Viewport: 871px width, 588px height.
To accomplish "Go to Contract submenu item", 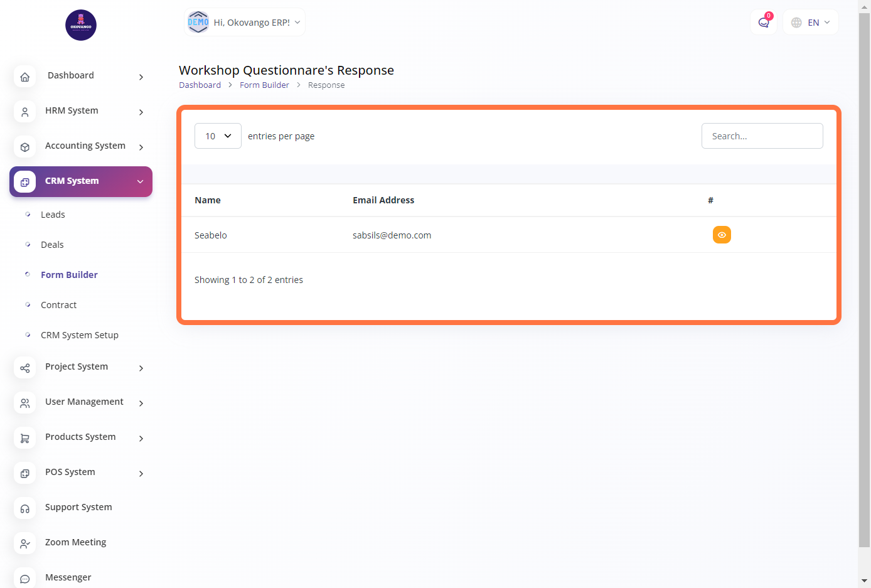I will pos(58,305).
